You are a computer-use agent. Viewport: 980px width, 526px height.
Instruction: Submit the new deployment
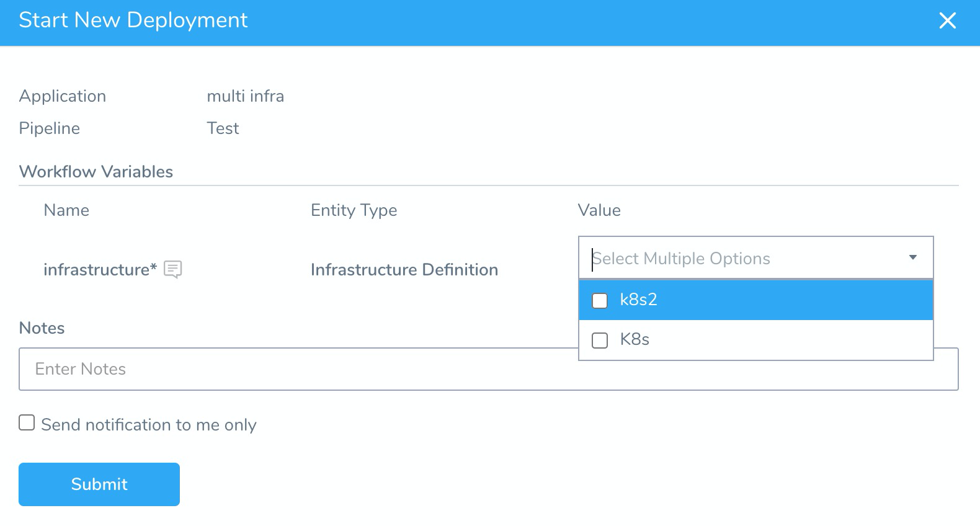(99, 484)
